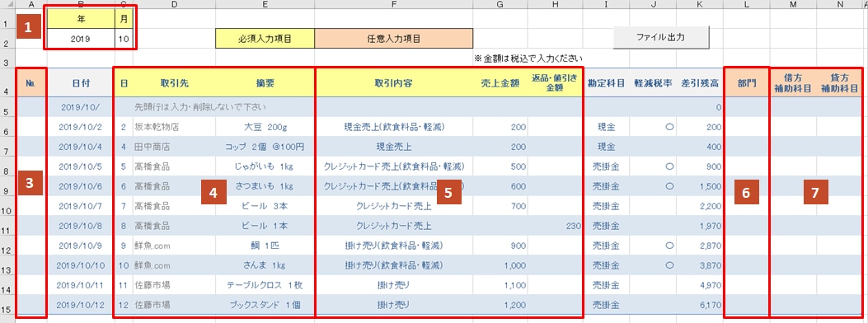Click the 任意入力項目 legend cell
Viewport: 868px width, 323px height.
[x=393, y=39]
